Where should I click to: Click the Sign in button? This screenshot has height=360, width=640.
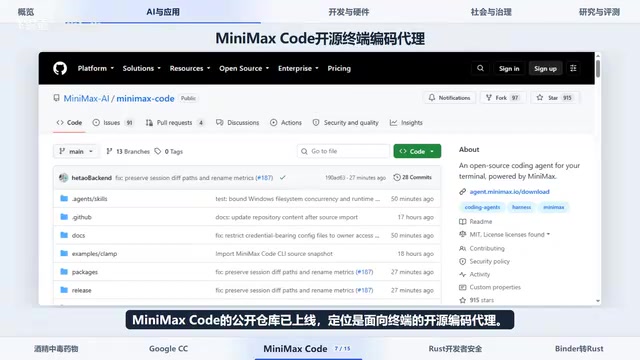509,68
